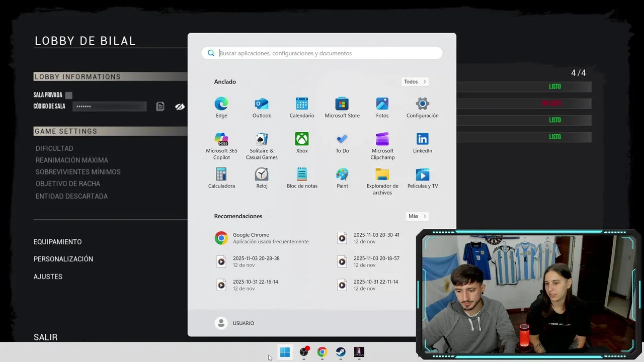Open Explorador de archivos
Screen dimensions: 644x362
(x=382, y=181)
